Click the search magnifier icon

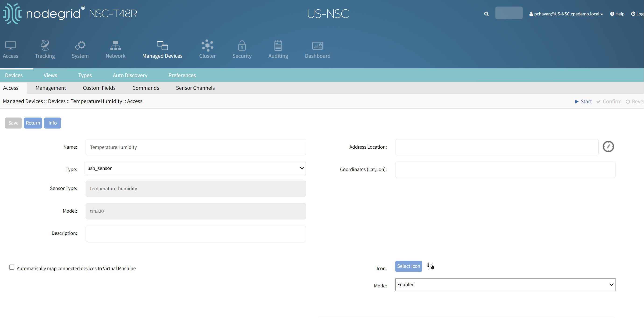[x=486, y=14]
